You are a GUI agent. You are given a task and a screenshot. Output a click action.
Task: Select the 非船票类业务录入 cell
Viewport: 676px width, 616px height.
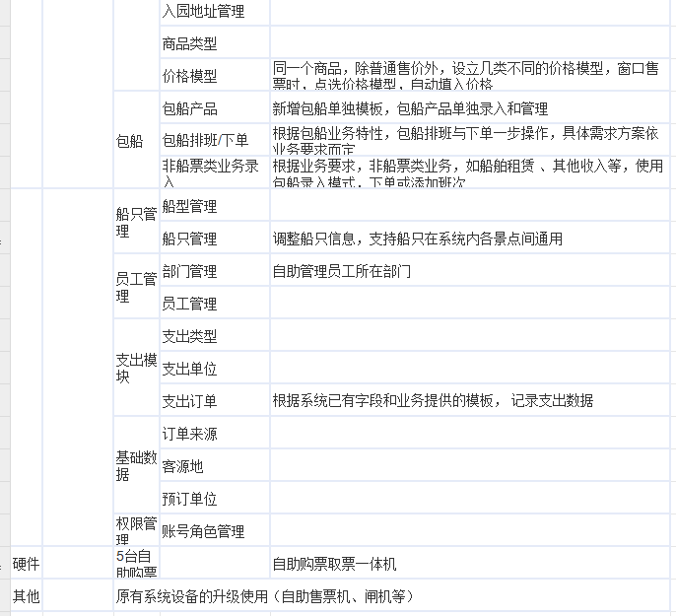[x=214, y=173]
